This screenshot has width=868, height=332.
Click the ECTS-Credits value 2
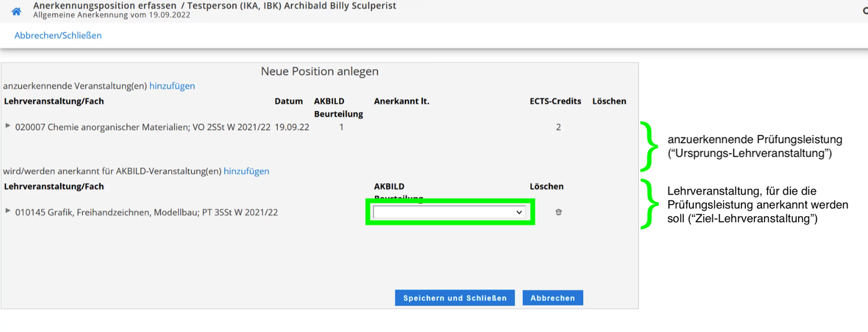(558, 127)
